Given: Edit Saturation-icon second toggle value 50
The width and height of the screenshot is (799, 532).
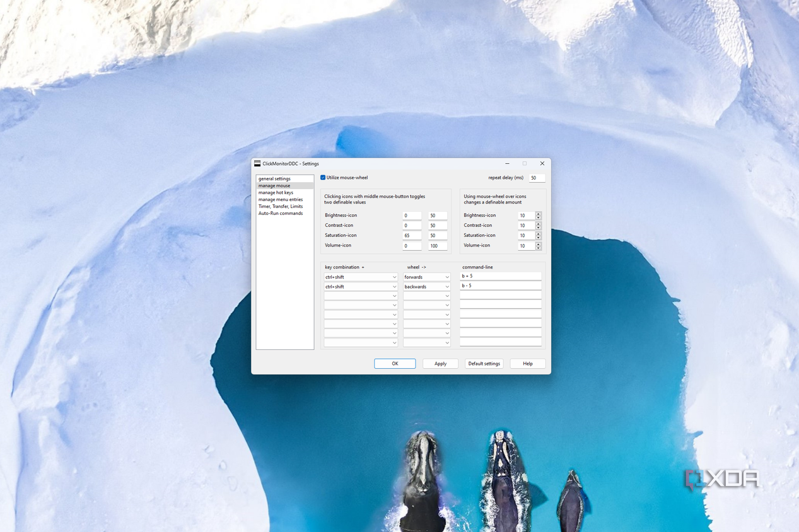Looking at the screenshot, I should 438,236.
